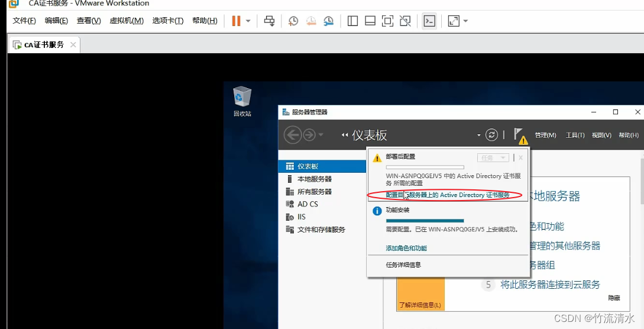This screenshot has height=329, width=644.
Task: Open the power options dropdown next to pause
Action: tap(248, 21)
